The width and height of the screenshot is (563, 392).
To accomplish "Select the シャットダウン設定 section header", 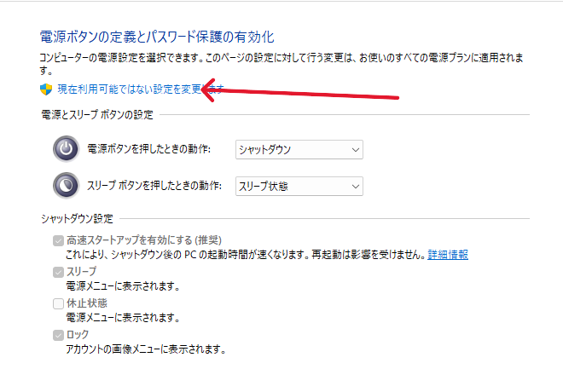I will point(77,219).
